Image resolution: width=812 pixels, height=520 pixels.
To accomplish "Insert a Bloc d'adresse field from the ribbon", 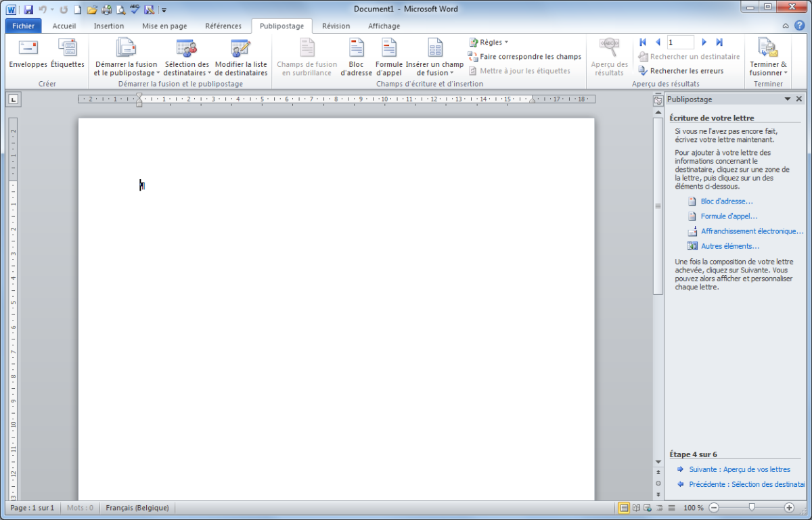I will tap(356, 57).
